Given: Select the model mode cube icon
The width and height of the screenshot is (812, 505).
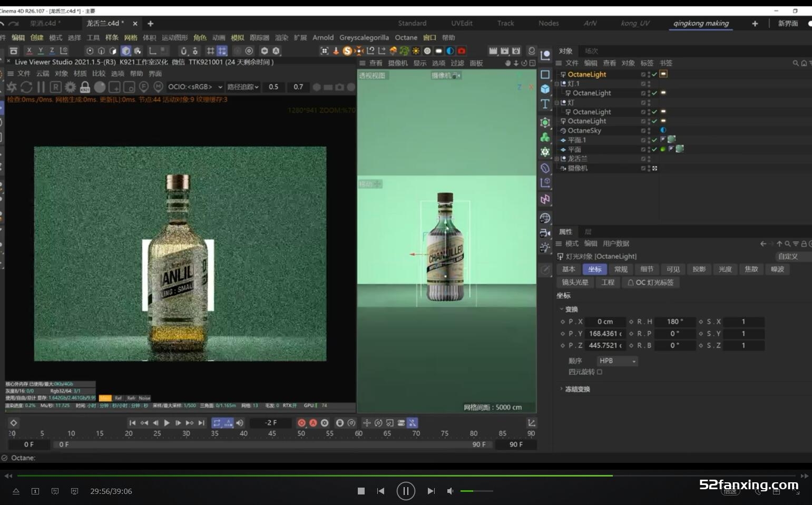Looking at the screenshot, I should click(x=126, y=51).
